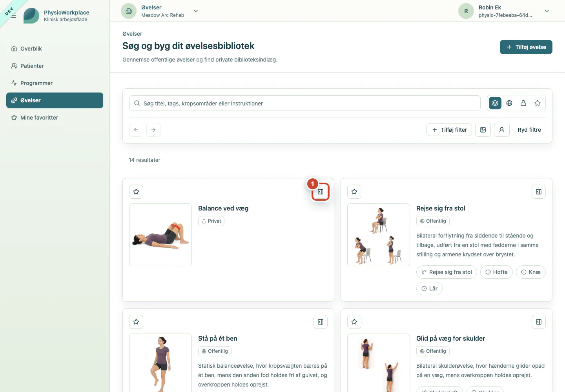Star the Stå på ét ben exercise

136,322
